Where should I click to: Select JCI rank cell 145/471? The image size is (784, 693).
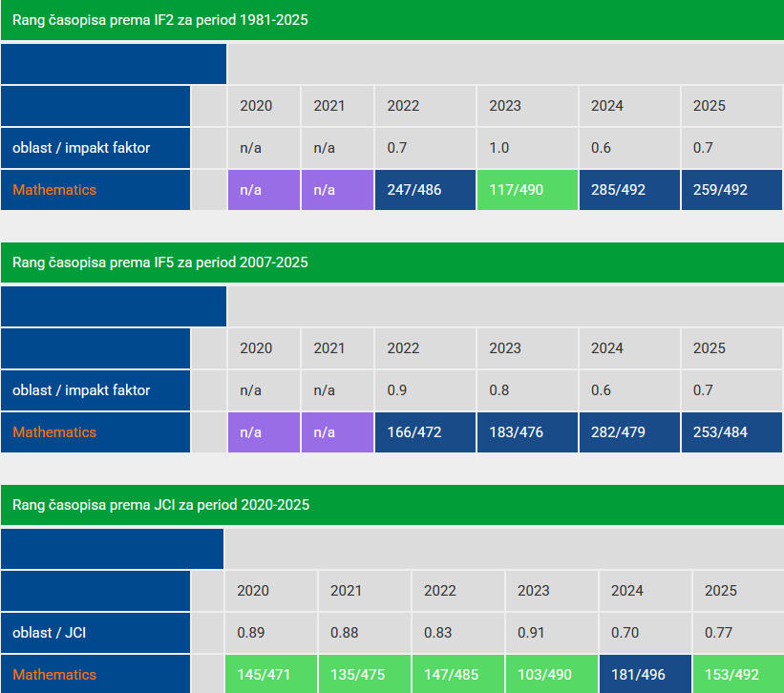(x=271, y=674)
